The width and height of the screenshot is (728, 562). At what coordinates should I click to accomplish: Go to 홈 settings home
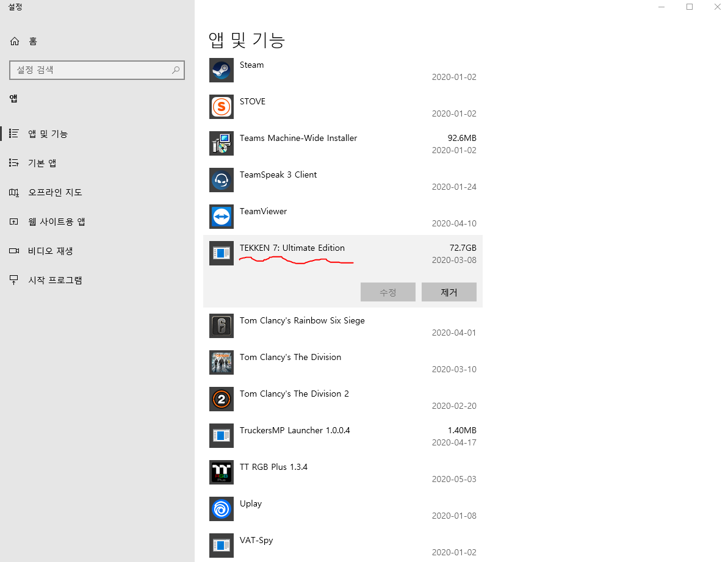tap(97, 41)
